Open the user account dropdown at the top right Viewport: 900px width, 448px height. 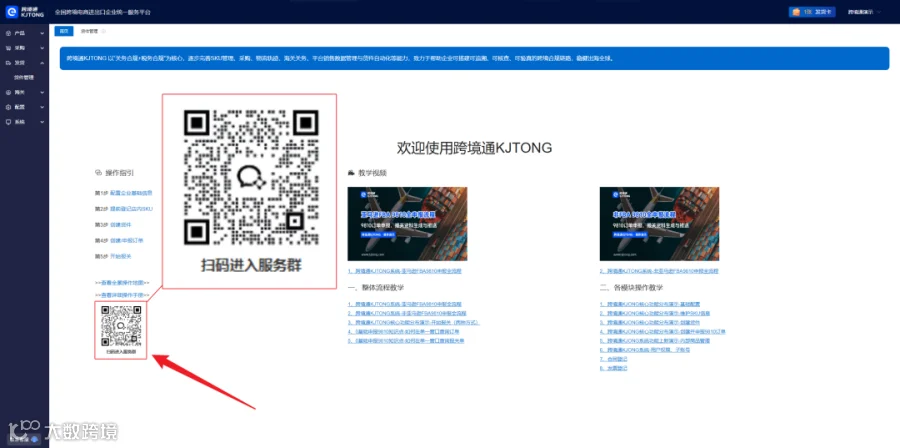click(x=864, y=11)
